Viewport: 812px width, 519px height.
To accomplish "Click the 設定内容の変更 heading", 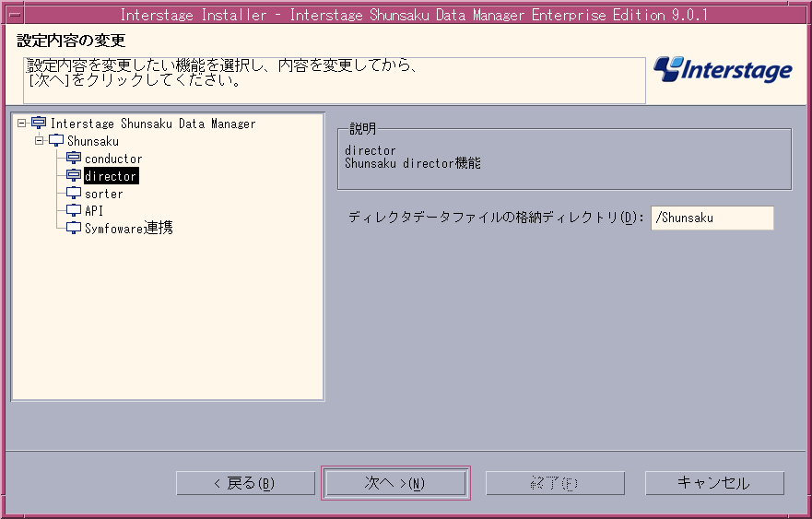I will click(x=71, y=41).
